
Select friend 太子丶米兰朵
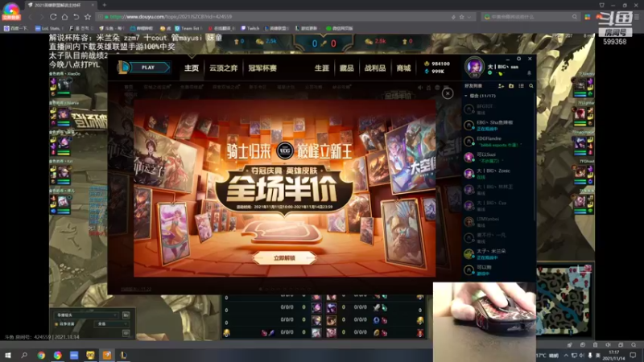(x=498, y=254)
